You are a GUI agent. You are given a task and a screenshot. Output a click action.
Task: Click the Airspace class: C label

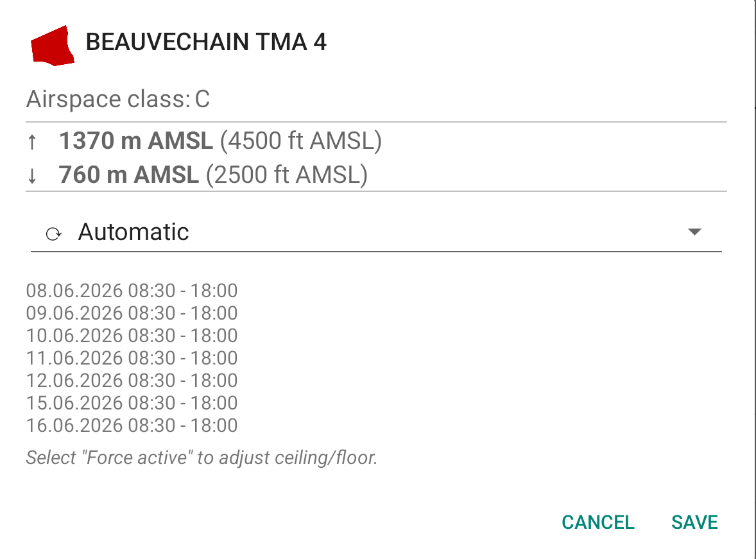pos(118,99)
